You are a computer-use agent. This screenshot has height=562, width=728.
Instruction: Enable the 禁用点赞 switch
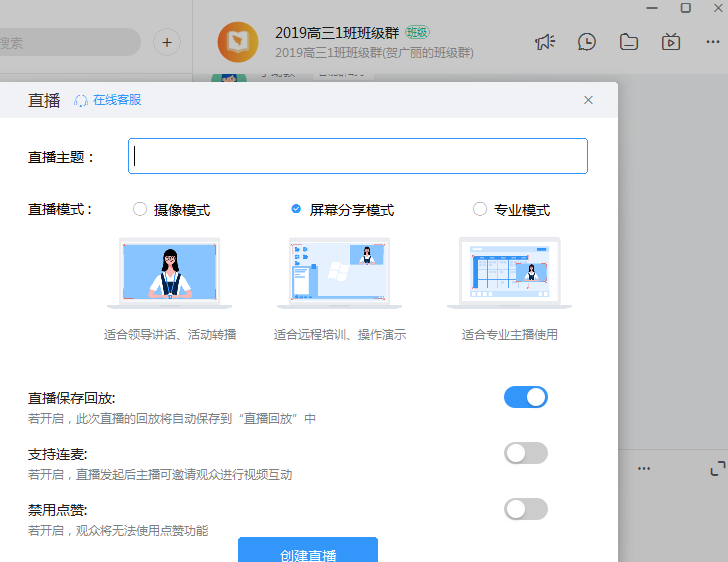point(526,510)
